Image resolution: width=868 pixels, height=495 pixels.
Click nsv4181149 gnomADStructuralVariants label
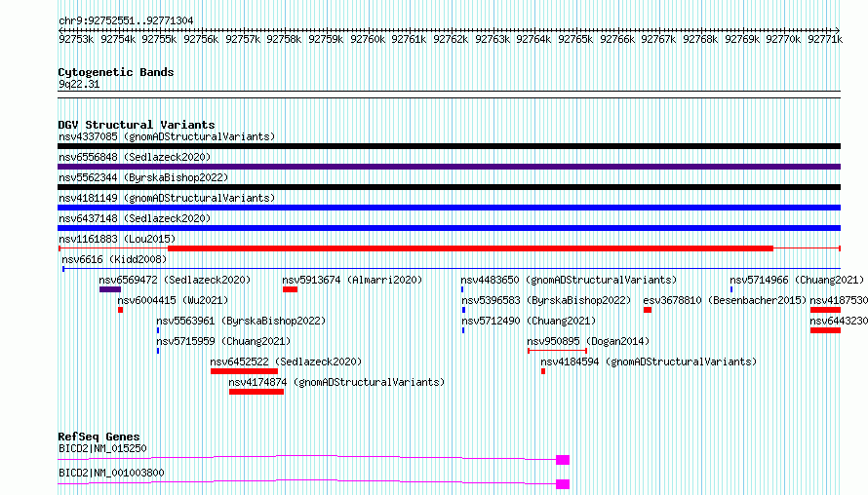click(167, 198)
